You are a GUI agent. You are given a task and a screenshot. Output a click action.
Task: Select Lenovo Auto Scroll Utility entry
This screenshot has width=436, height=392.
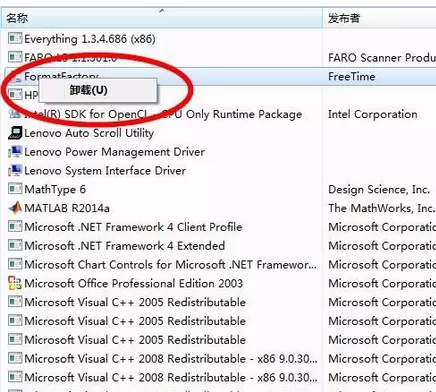tap(89, 133)
